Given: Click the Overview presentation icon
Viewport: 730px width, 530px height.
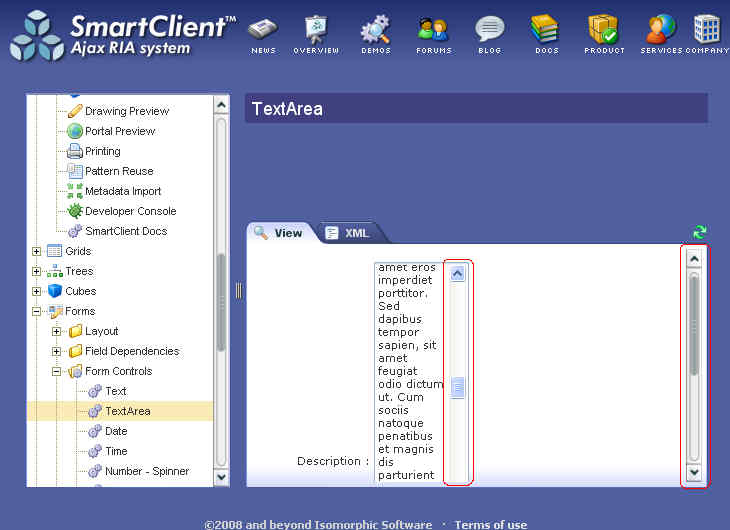Looking at the screenshot, I should click(x=316, y=29).
